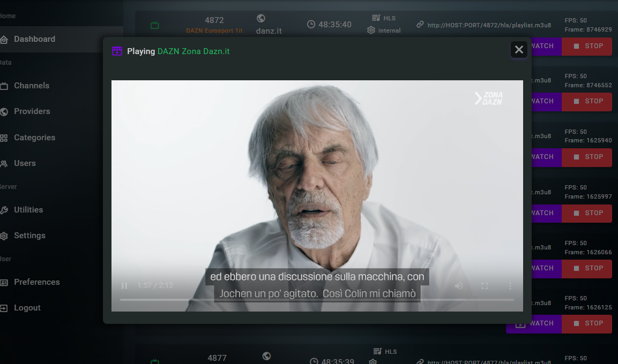This screenshot has width=618, height=364.
Task: Click the purple clapperboard Playing icon
Action: tap(117, 51)
